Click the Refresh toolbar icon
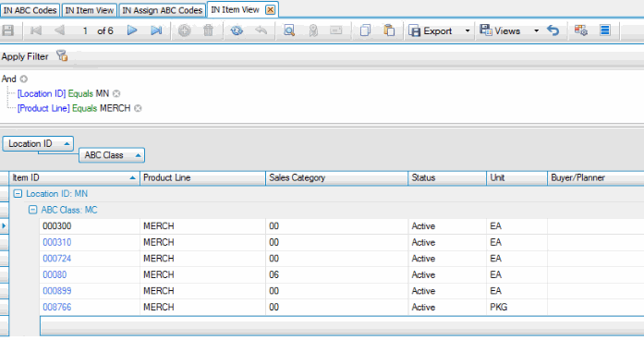 (x=237, y=30)
